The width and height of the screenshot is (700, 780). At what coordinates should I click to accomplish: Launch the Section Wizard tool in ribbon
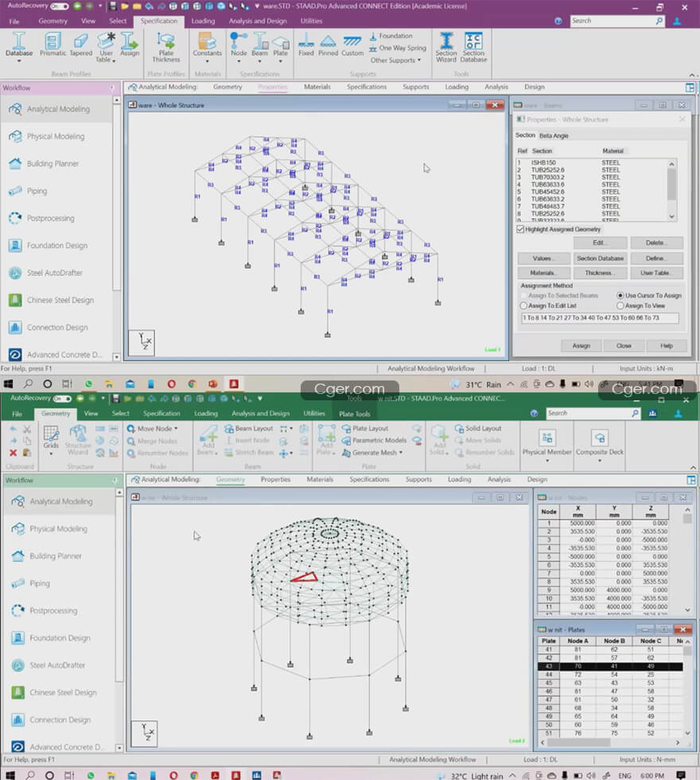point(446,48)
